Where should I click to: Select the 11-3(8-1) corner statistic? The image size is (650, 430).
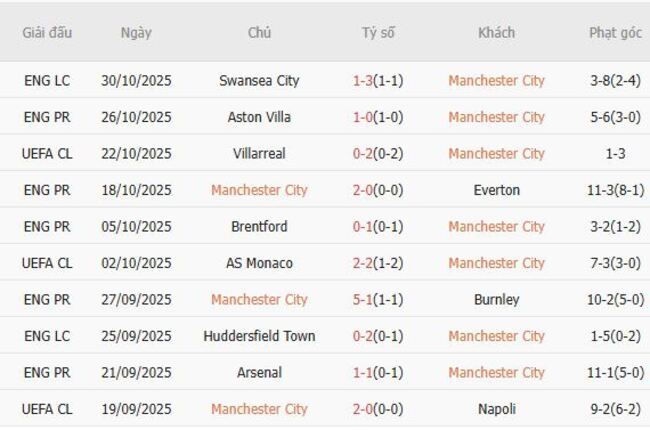tap(615, 190)
